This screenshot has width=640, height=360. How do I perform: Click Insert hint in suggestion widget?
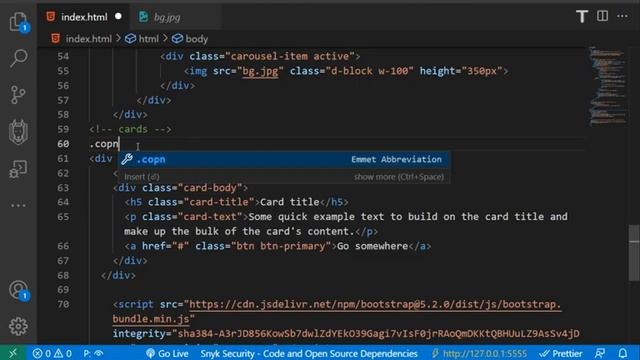pos(142,177)
